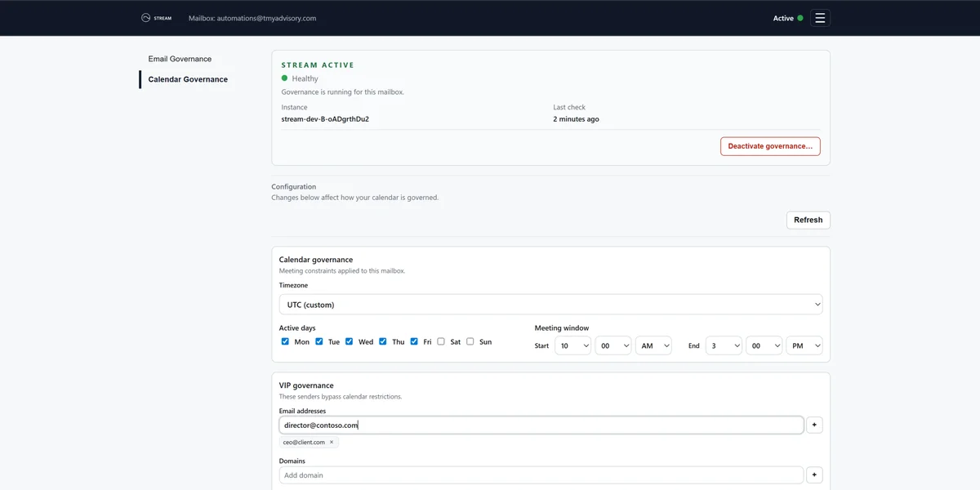Go to Email Governance section
The image size is (980, 490).
[x=180, y=59]
